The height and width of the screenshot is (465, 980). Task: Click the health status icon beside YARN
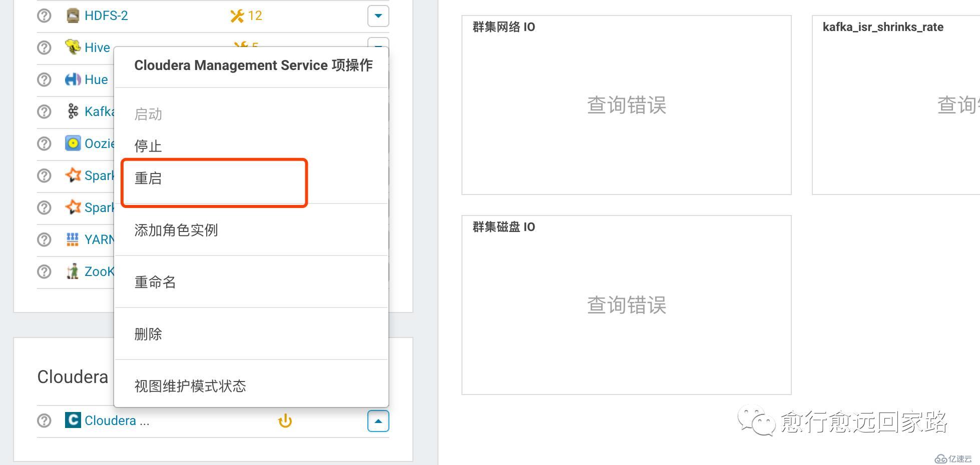click(x=44, y=239)
